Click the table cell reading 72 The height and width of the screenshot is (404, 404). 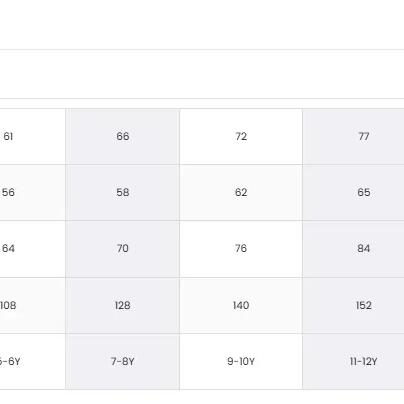(x=241, y=136)
